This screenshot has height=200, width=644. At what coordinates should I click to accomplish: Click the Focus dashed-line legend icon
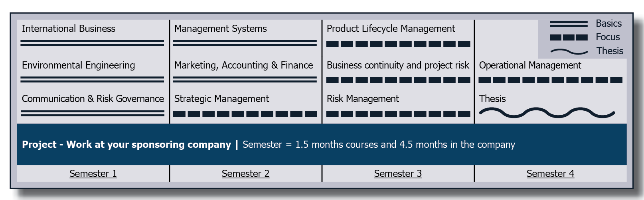coord(569,37)
